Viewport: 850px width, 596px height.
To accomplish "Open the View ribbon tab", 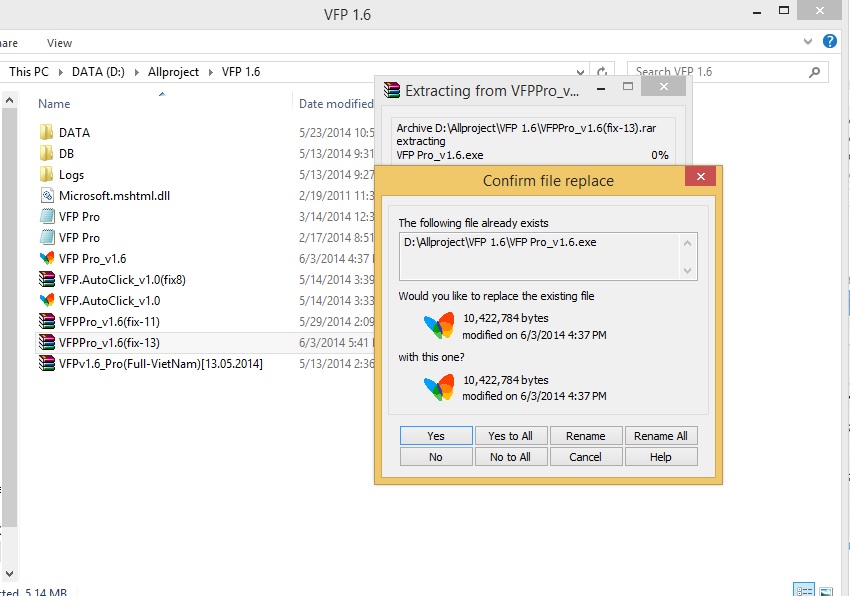I will click(59, 43).
